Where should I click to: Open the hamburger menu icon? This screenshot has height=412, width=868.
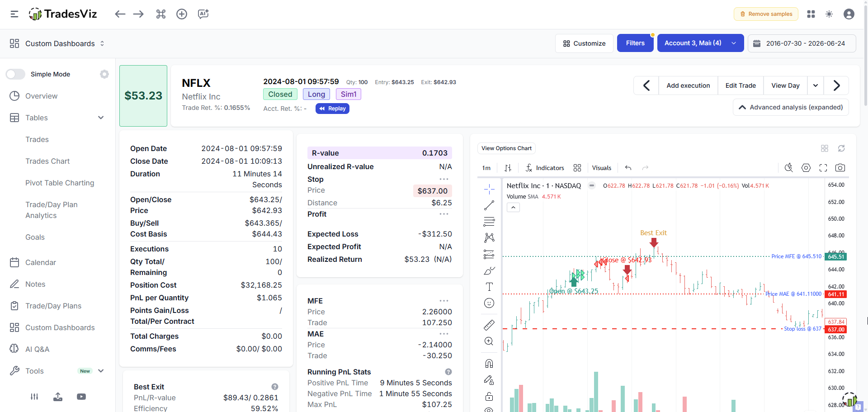[14, 14]
